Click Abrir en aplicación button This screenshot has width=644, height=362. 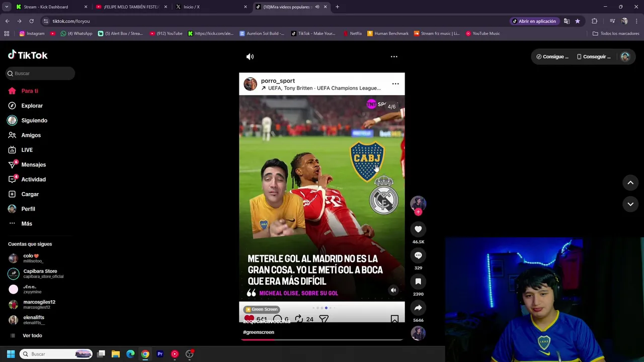pos(534,21)
